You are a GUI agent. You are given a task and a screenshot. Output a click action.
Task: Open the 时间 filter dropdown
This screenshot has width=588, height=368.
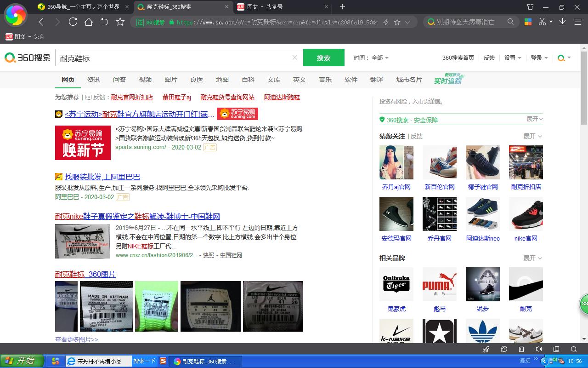pyautogui.click(x=371, y=57)
